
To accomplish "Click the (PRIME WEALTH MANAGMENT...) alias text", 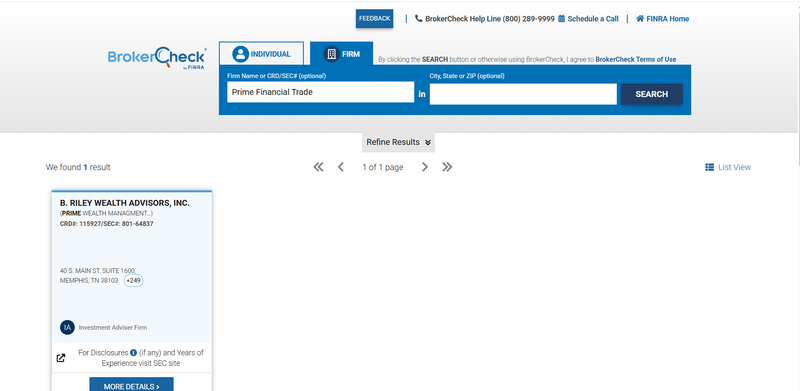I will [x=106, y=213].
